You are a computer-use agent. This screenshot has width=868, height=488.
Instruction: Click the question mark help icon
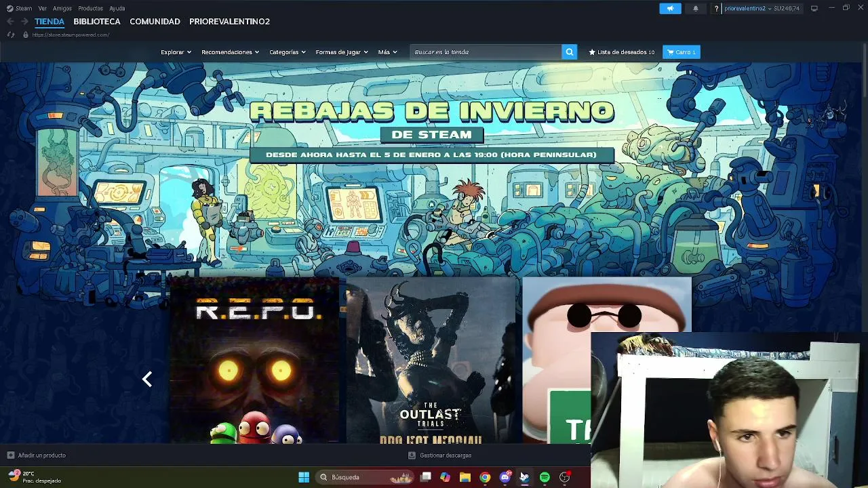716,8
